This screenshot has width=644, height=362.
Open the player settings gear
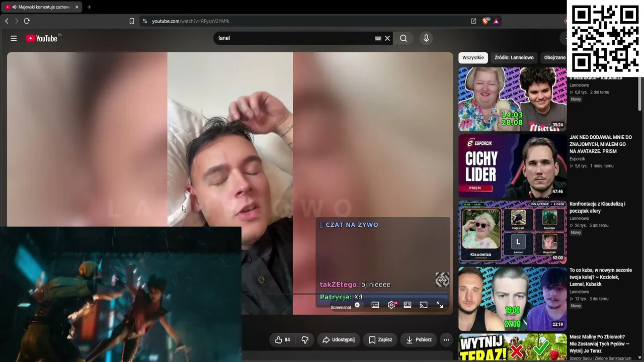tap(391, 305)
